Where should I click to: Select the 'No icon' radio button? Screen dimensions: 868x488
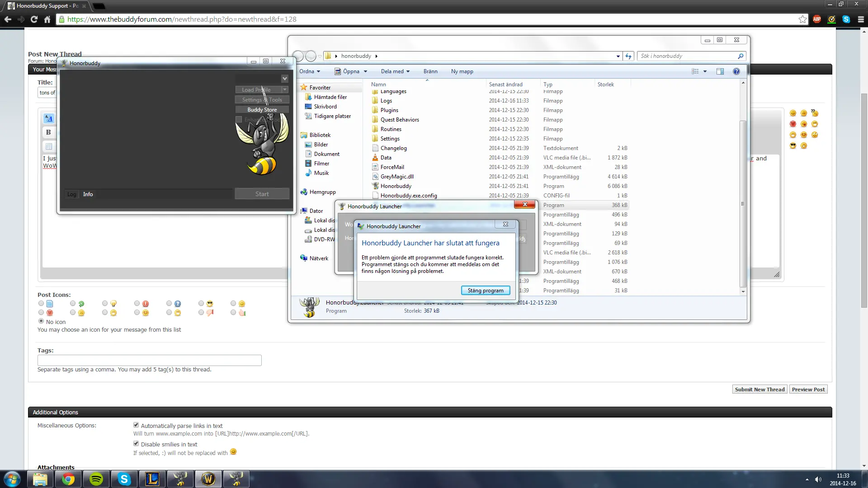pyautogui.click(x=41, y=321)
